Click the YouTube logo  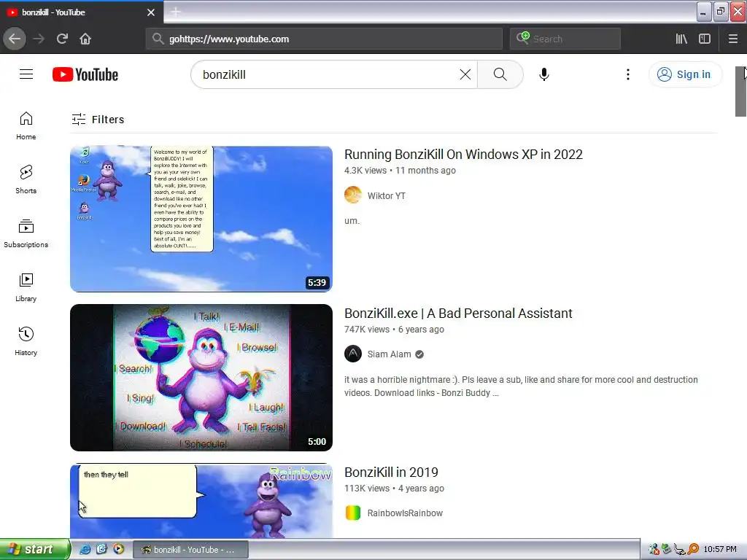85,74
